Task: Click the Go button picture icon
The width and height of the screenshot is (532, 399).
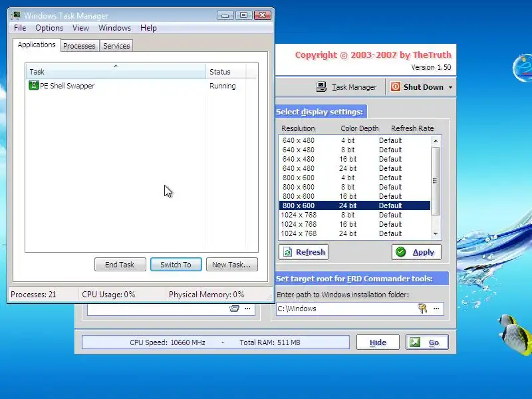Action: pos(414,342)
